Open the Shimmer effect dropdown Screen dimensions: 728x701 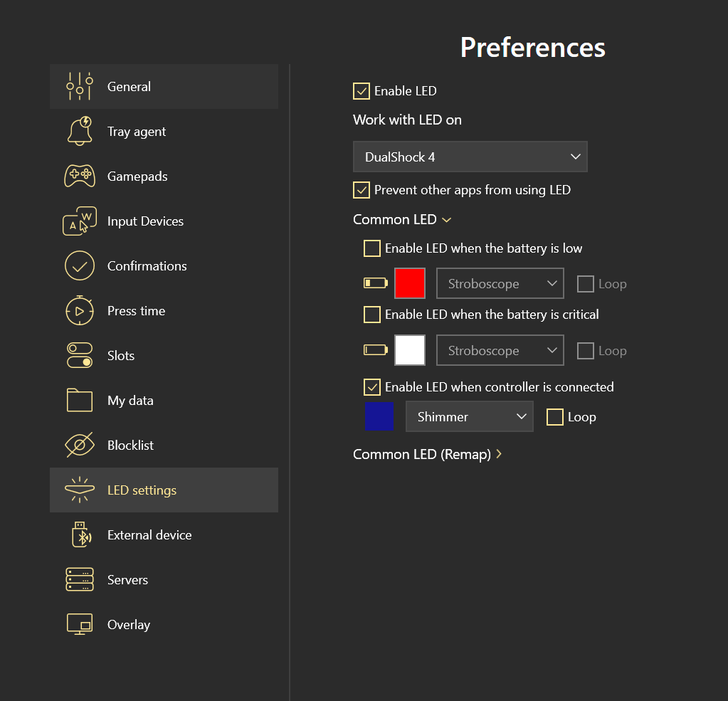[x=469, y=417]
